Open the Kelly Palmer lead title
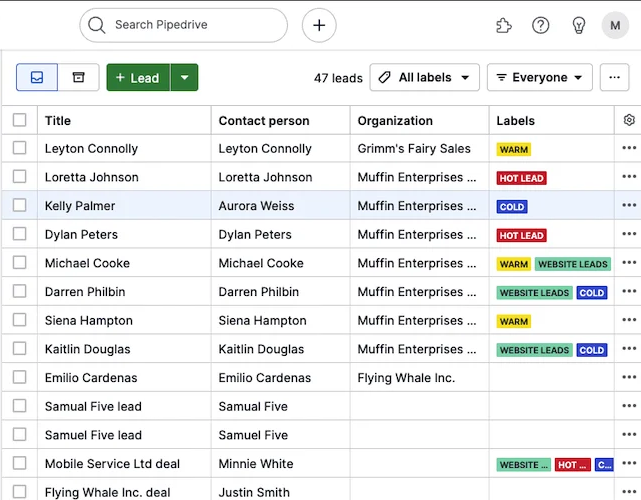Image resolution: width=641 pixels, height=500 pixels. 80,206
